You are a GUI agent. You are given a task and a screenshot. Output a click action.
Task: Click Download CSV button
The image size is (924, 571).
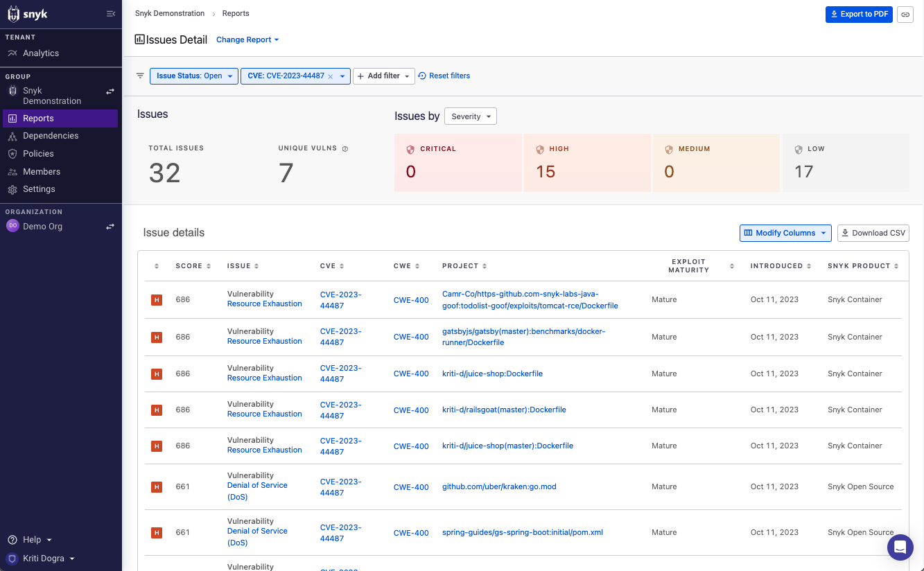point(873,233)
